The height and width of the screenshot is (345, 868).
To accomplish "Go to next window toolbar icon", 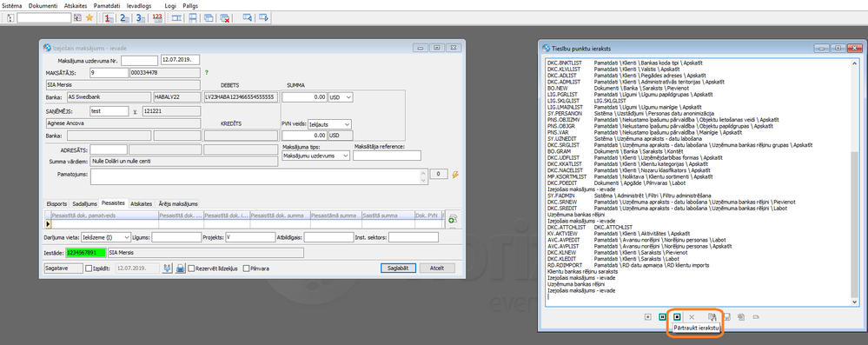I will (264, 17).
